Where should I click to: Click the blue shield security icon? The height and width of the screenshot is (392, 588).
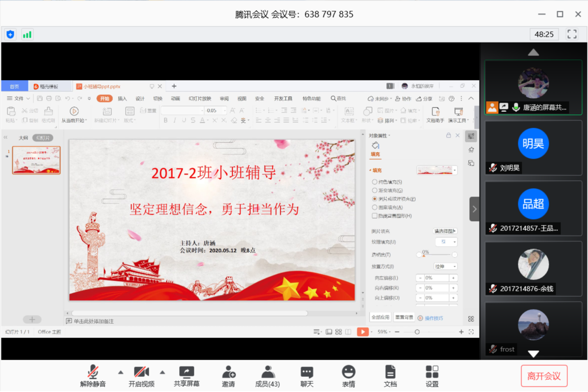tap(10, 34)
